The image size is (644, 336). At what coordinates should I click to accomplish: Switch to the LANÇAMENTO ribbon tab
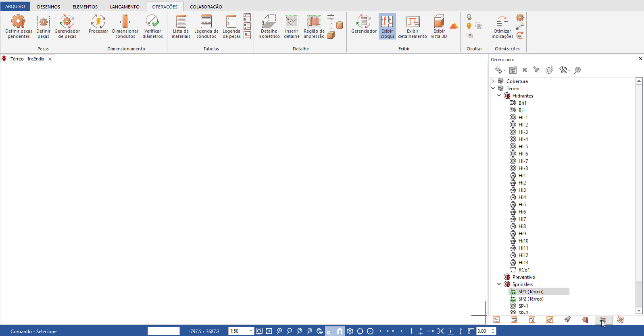tap(125, 7)
